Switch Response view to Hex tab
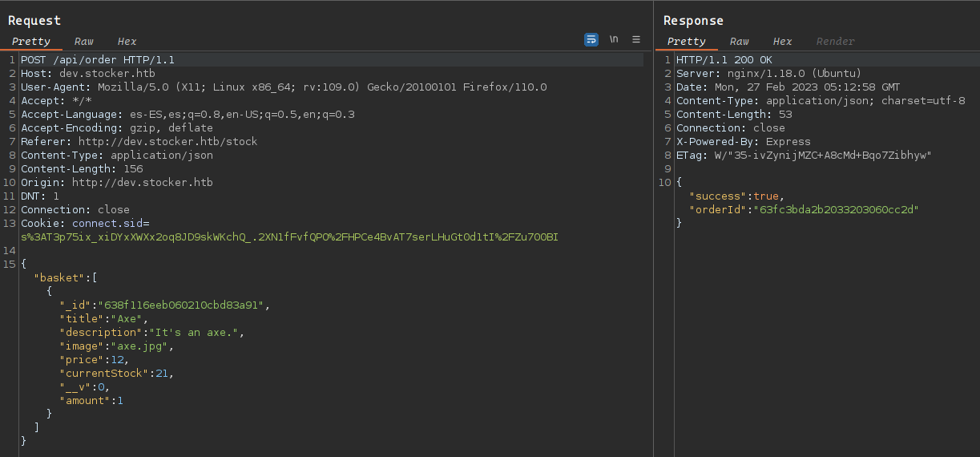Viewport: 980px width, 457px height. click(782, 42)
